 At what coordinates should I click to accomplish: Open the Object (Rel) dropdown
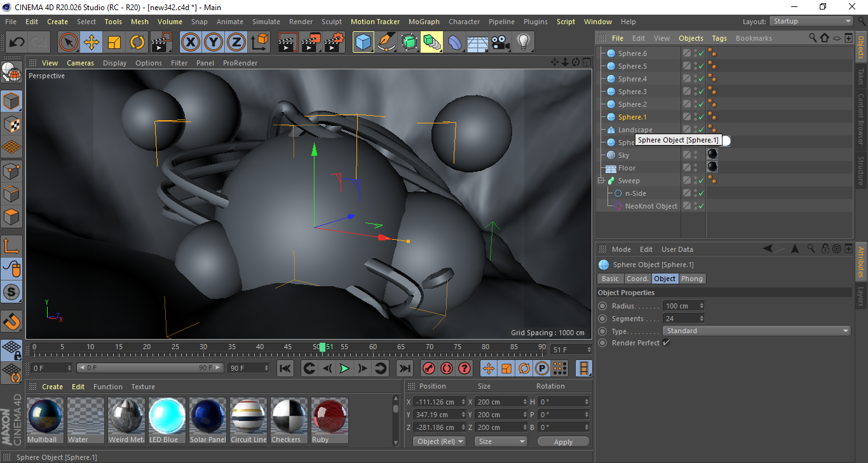439,441
